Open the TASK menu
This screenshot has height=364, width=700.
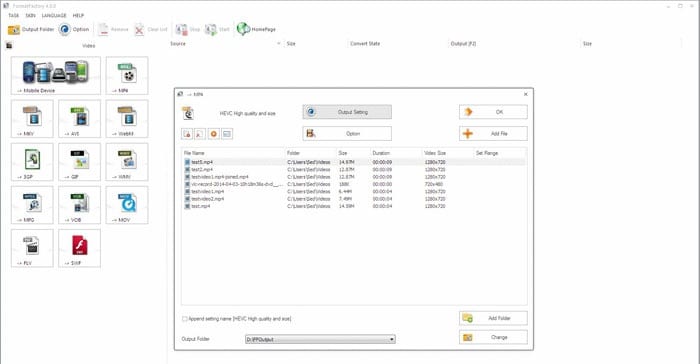(13, 16)
